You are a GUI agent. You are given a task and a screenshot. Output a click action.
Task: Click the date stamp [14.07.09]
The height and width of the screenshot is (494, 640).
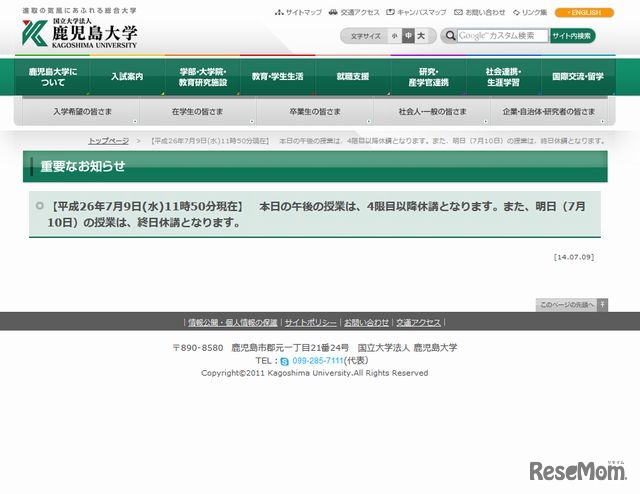pyautogui.click(x=574, y=257)
